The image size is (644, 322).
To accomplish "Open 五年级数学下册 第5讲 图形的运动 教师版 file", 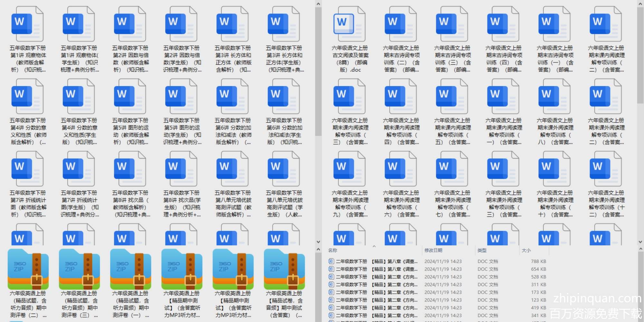I will click(x=130, y=94).
